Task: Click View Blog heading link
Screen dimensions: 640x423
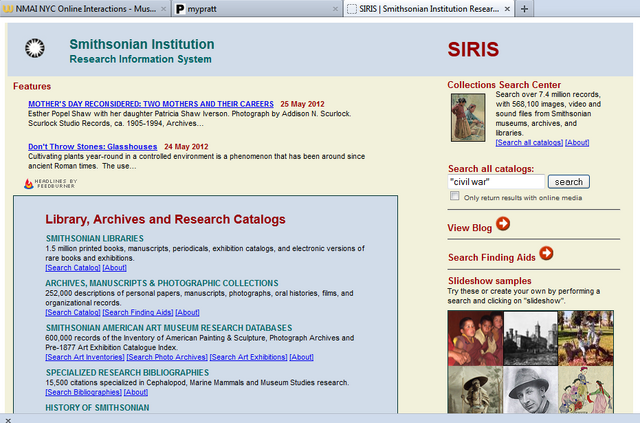Action: (x=469, y=228)
